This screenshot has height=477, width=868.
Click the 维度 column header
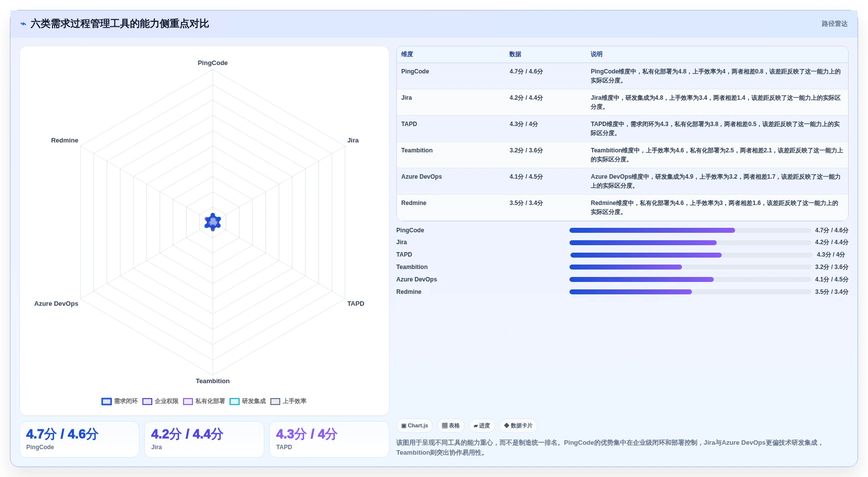tap(407, 54)
